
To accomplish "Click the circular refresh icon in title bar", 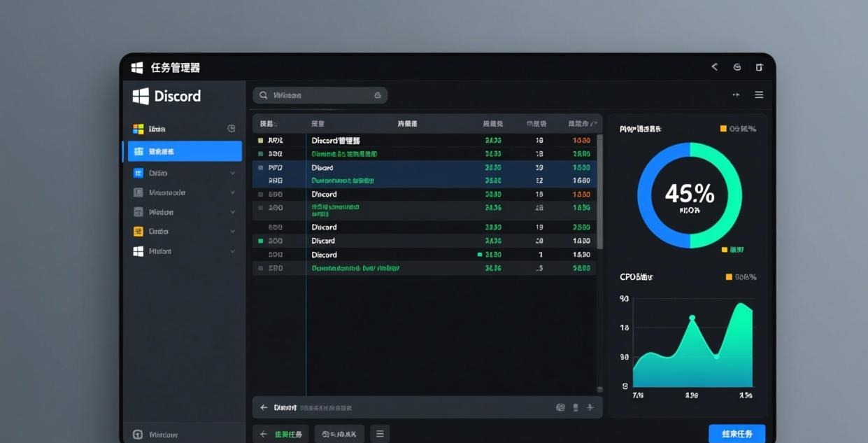I will coord(737,67).
